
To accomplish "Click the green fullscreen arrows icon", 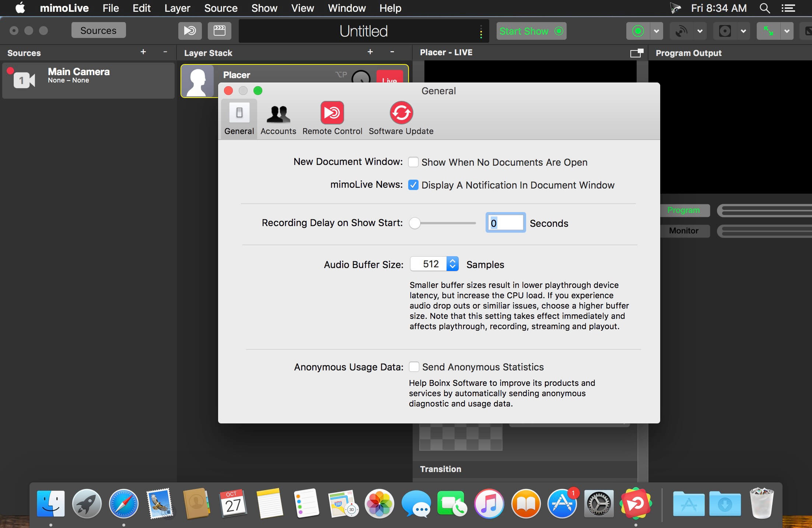I will (x=768, y=31).
